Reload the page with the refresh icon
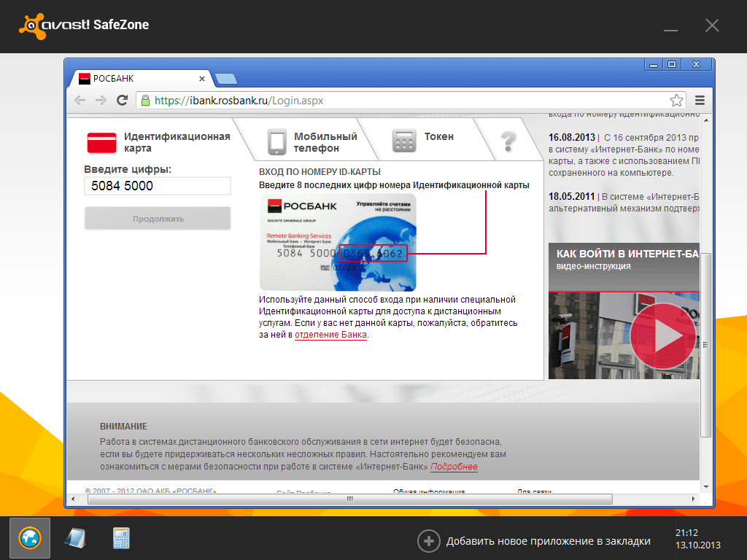This screenshot has height=560, width=747. pyautogui.click(x=123, y=101)
